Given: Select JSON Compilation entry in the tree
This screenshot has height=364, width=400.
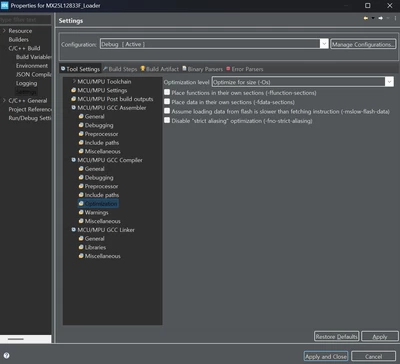Looking at the screenshot, I should click(34, 74).
